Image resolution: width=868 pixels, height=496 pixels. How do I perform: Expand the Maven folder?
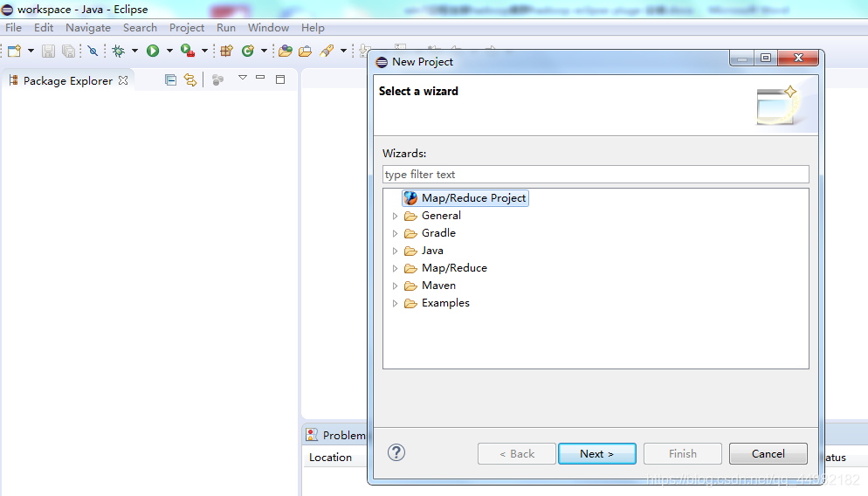(x=395, y=286)
